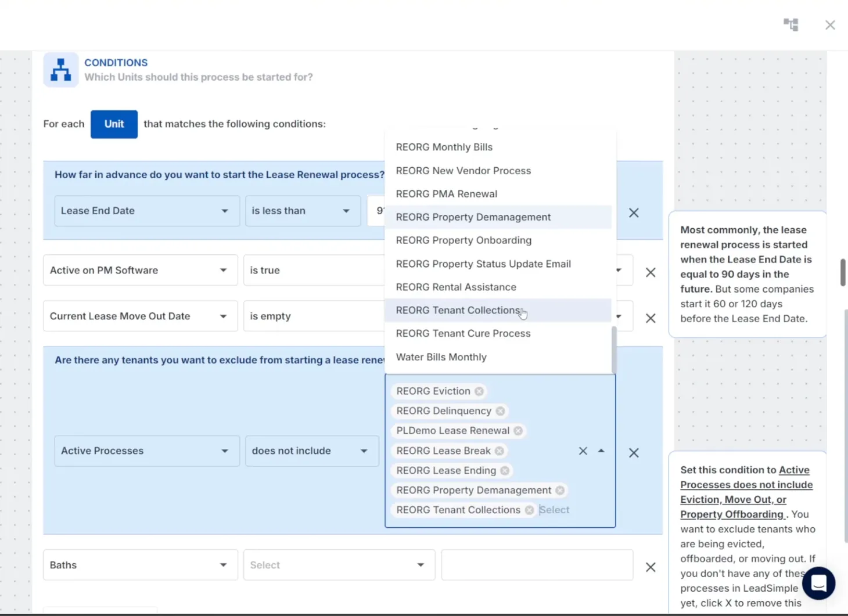This screenshot has width=848, height=616.
Task: Click the Conditions hierarchy icon
Action: pyautogui.click(x=61, y=70)
